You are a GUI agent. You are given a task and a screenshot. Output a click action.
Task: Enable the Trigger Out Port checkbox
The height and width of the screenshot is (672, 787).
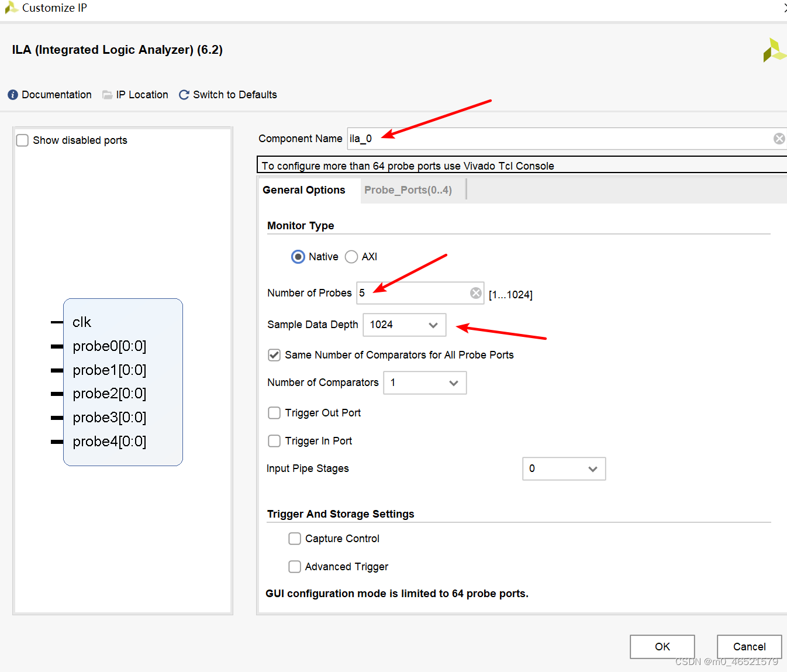click(274, 413)
